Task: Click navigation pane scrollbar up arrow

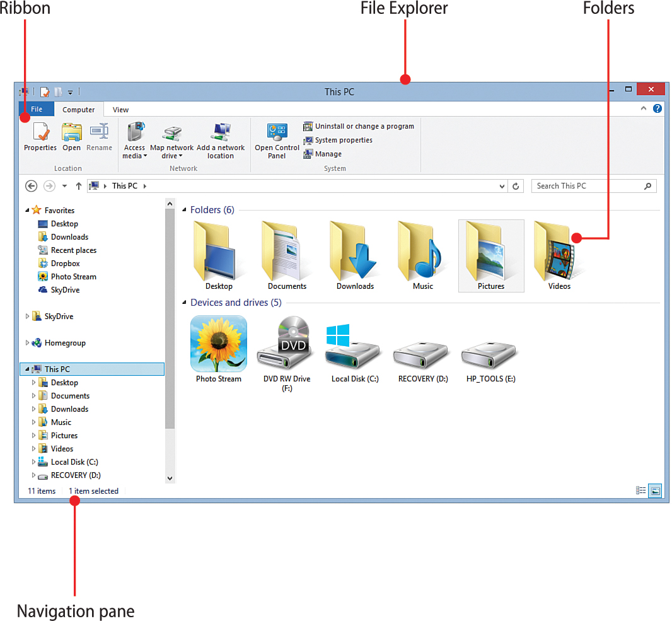Action: pos(170,204)
